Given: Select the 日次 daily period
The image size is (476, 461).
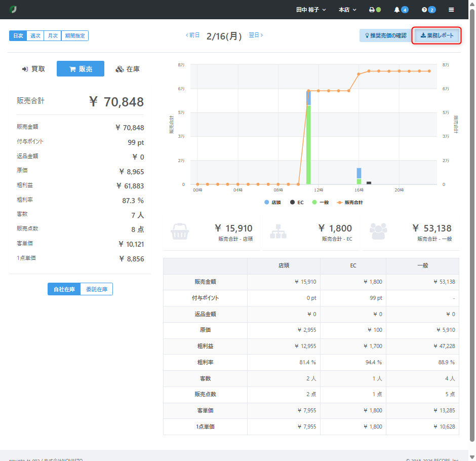Looking at the screenshot, I should pos(18,35).
